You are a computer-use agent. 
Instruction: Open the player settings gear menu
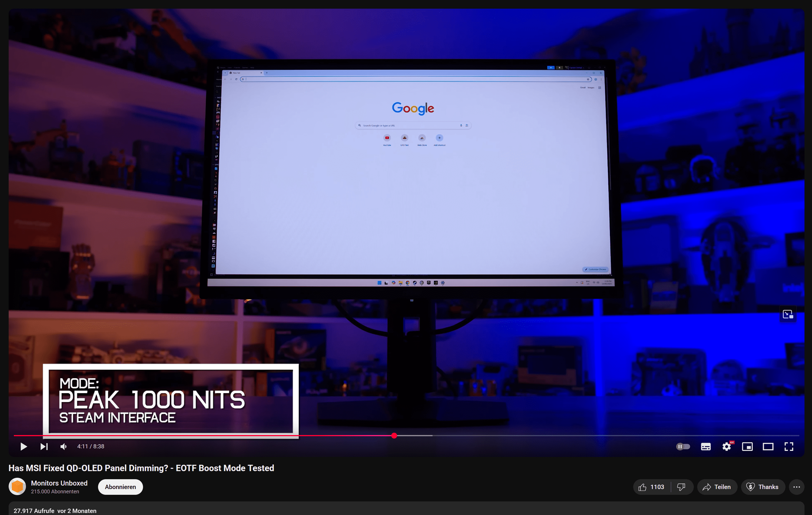[x=726, y=447]
